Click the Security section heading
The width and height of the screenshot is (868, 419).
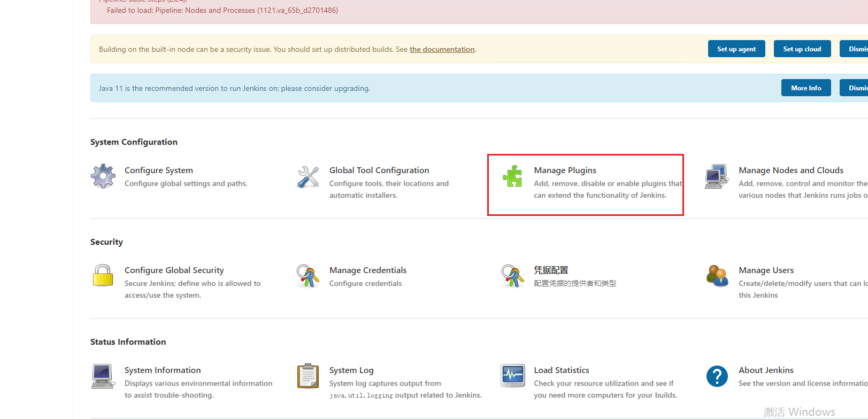coord(106,242)
